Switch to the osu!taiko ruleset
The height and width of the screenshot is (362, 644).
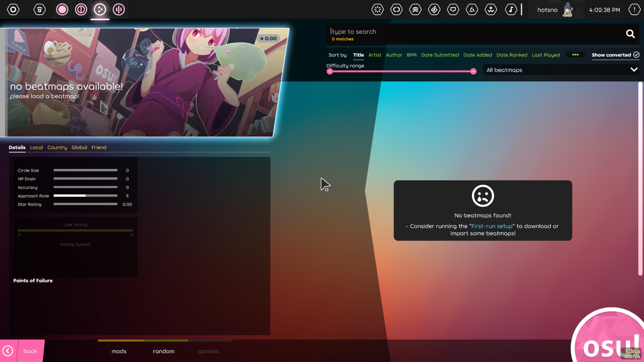point(81,10)
